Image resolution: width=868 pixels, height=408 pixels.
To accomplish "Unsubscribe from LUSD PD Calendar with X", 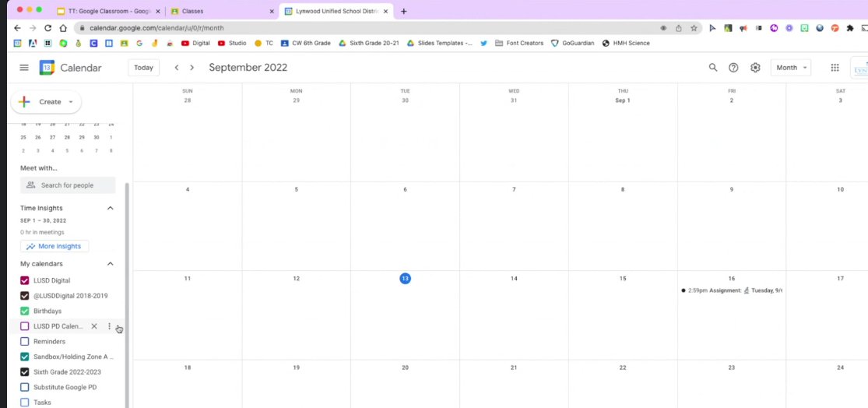I will click(94, 326).
